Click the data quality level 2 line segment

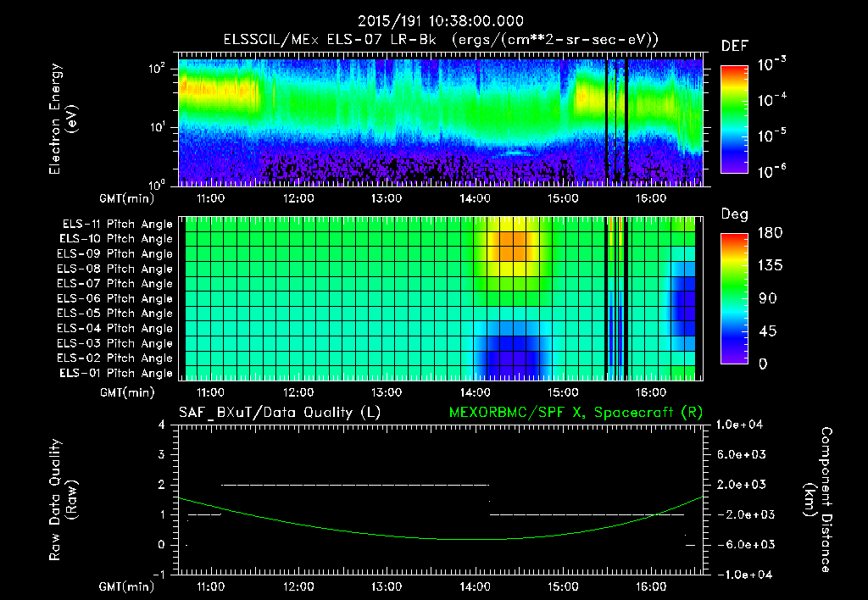tap(355, 485)
